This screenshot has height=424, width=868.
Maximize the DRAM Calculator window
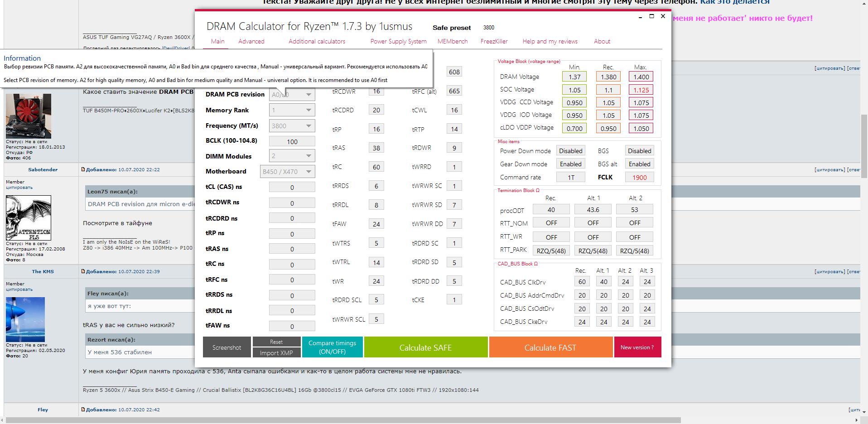[x=651, y=16]
